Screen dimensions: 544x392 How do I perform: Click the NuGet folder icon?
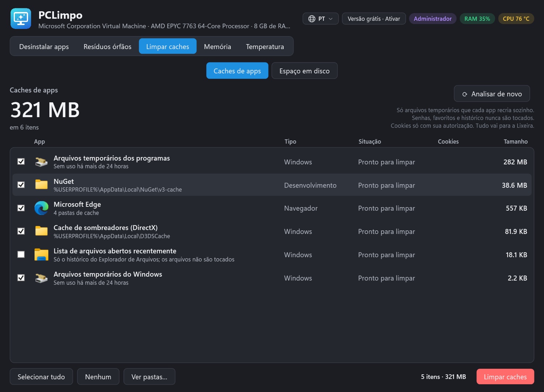[x=41, y=185]
